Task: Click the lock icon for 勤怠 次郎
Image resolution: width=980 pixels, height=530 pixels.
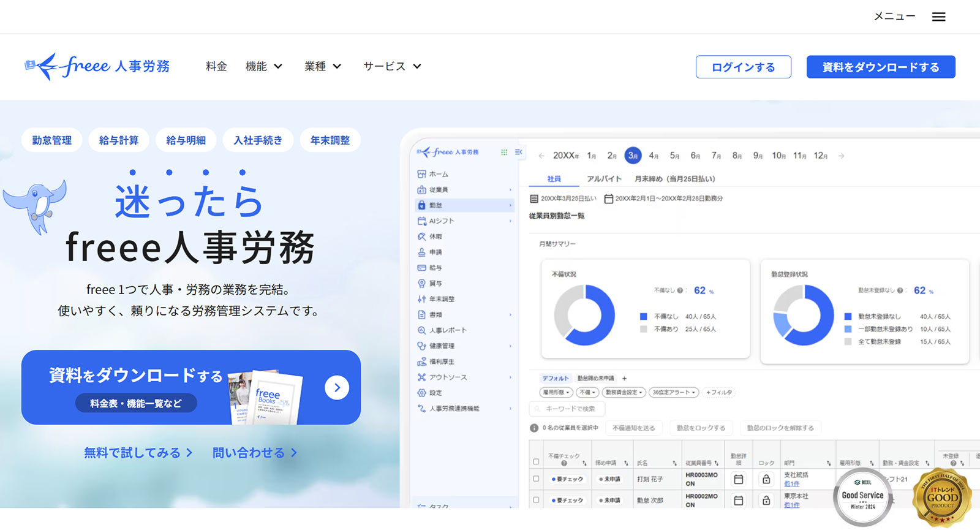Action: point(766,501)
